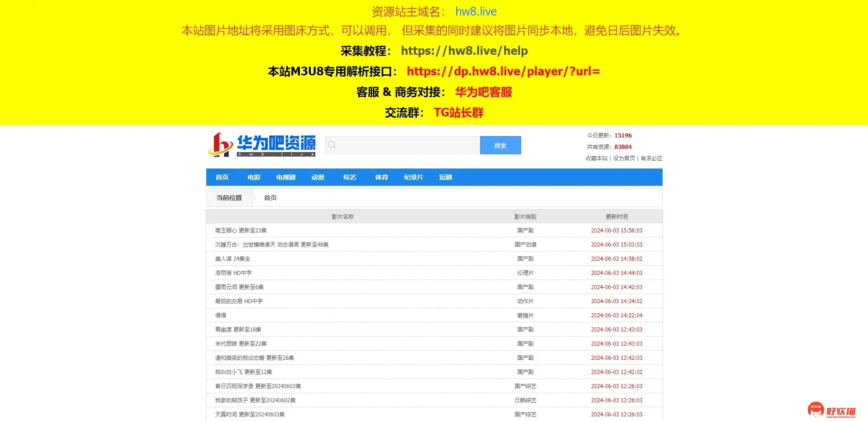The width and height of the screenshot is (868, 421).
Task: Click 收藏本站 link
Action: pyautogui.click(x=596, y=158)
